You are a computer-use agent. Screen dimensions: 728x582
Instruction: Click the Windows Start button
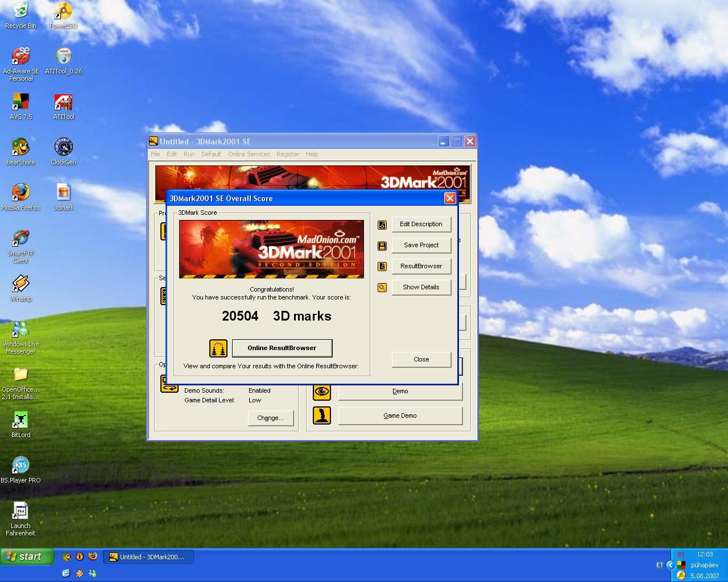click(27, 556)
